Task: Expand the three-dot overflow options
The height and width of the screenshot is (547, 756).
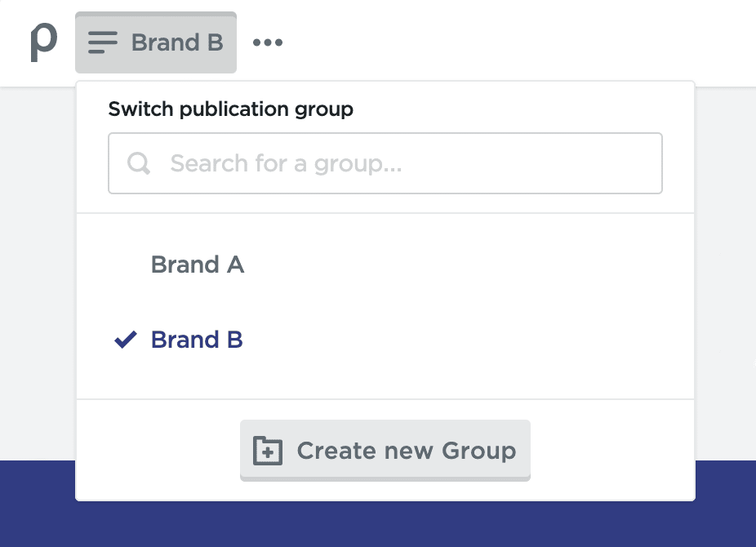Action: (268, 42)
